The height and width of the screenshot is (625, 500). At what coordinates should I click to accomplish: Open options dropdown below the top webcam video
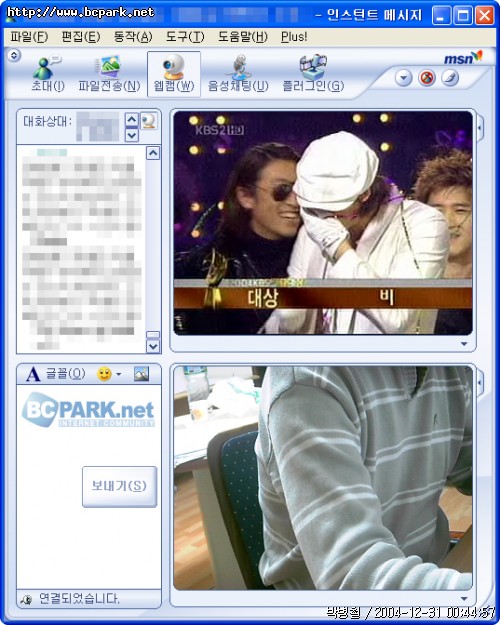(464, 344)
